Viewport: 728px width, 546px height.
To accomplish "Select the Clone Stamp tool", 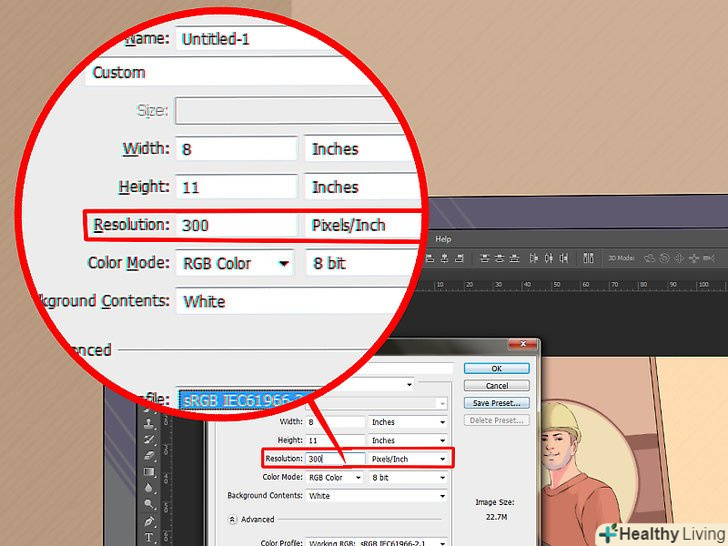I will (x=149, y=424).
